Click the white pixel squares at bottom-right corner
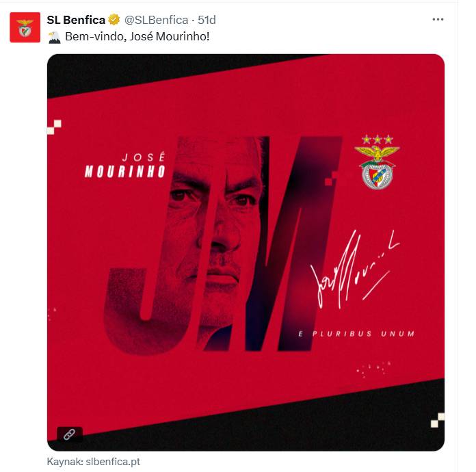 438,421
